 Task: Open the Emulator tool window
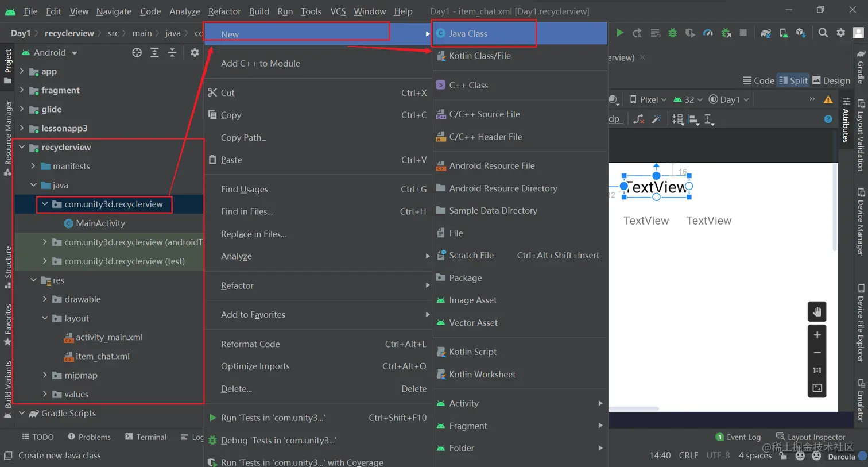click(x=861, y=400)
